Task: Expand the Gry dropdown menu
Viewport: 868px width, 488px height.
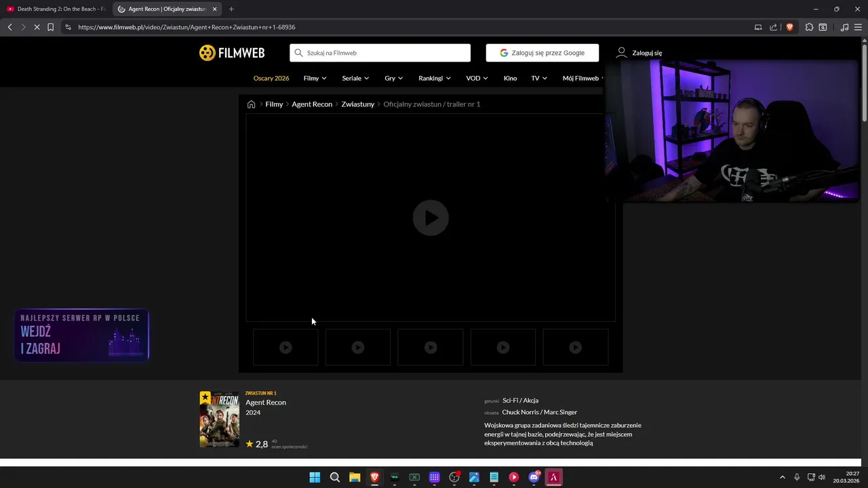Action: tap(393, 78)
